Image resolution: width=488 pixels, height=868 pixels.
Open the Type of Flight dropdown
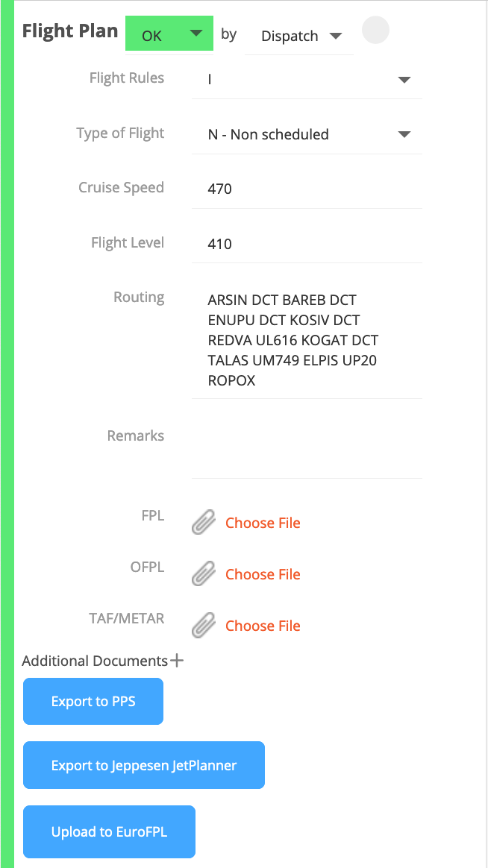(x=403, y=134)
